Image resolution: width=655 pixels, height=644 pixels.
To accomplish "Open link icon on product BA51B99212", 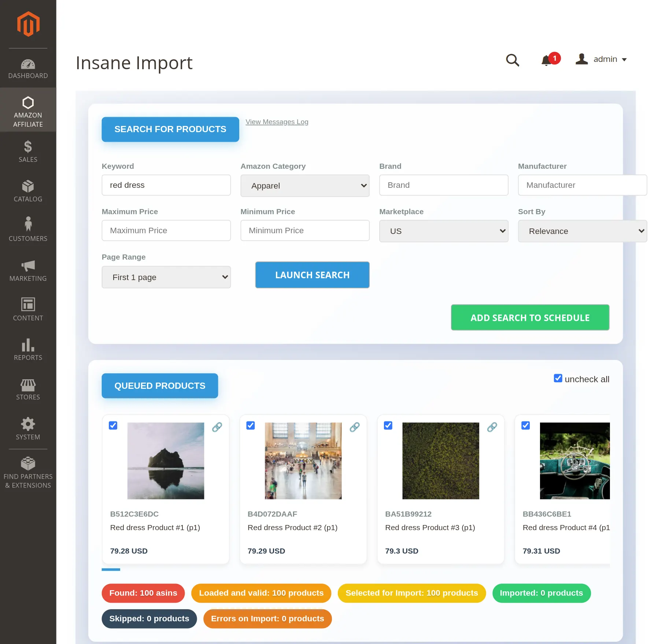I will click(492, 427).
